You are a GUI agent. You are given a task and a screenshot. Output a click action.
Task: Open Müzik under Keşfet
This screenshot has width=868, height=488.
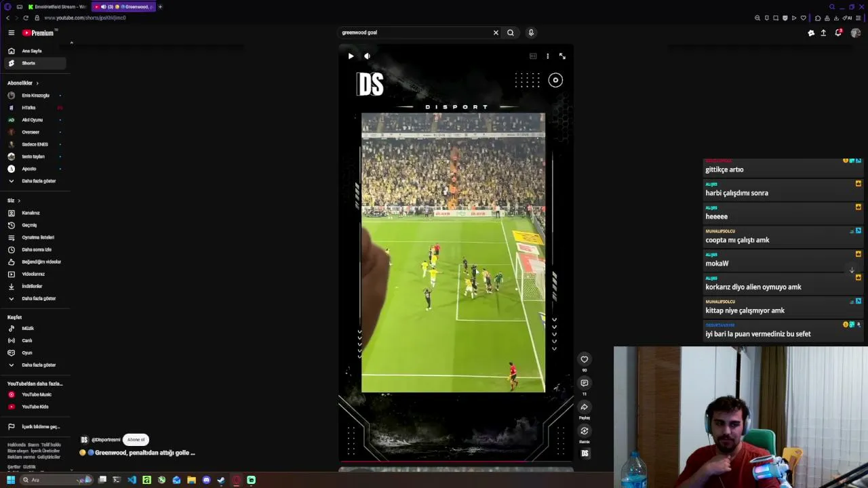point(34,329)
